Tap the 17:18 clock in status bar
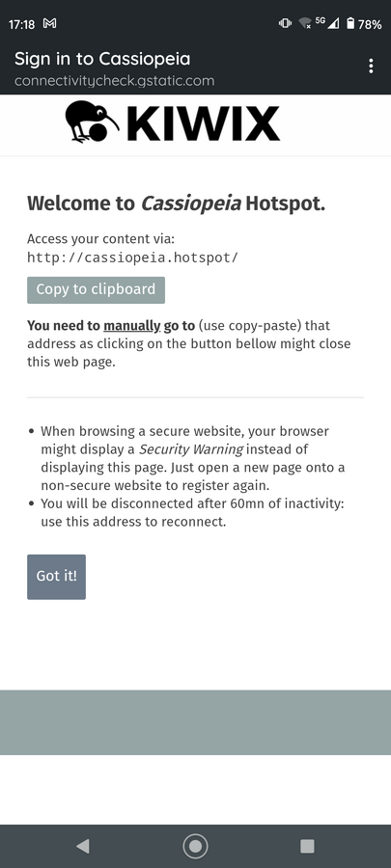391x868 pixels. point(21,24)
